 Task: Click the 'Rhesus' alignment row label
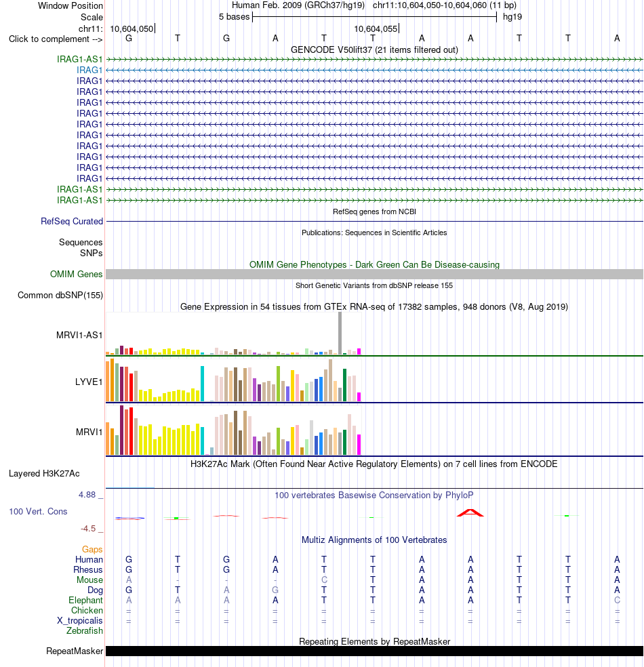(x=88, y=569)
